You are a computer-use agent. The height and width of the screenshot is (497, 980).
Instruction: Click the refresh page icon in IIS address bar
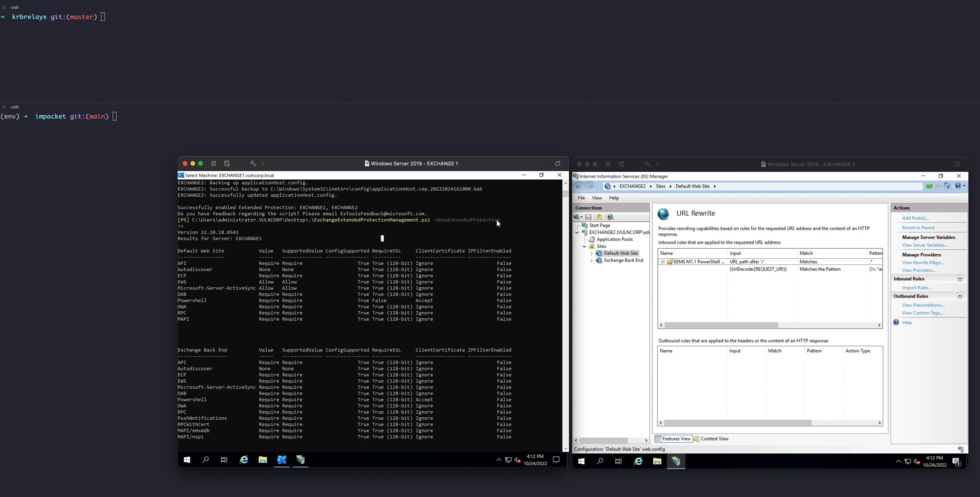pos(929,186)
